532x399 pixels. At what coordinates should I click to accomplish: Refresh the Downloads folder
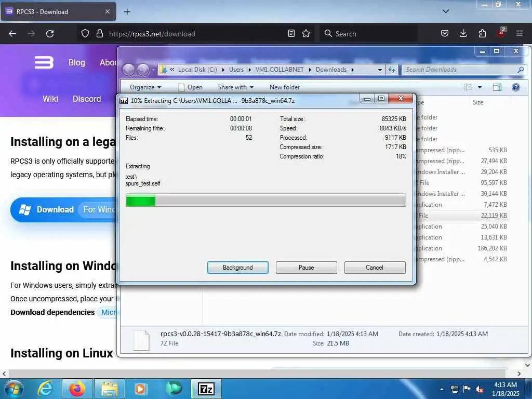point(392,70)
